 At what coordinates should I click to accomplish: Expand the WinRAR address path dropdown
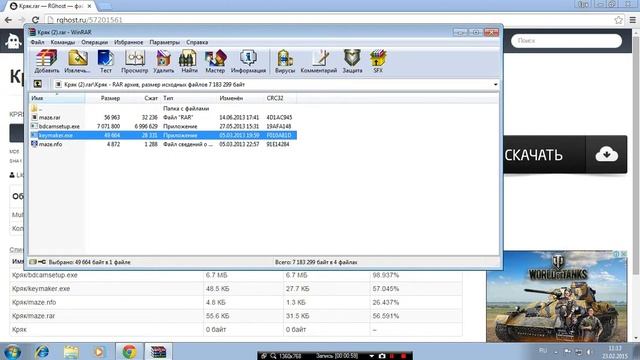495,84
